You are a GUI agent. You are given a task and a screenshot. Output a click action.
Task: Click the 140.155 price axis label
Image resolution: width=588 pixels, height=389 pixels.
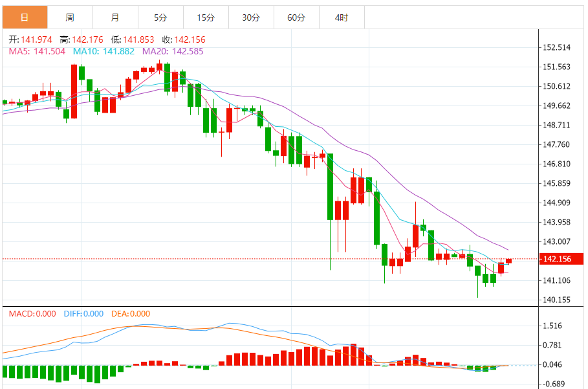(x=556, y=300)
